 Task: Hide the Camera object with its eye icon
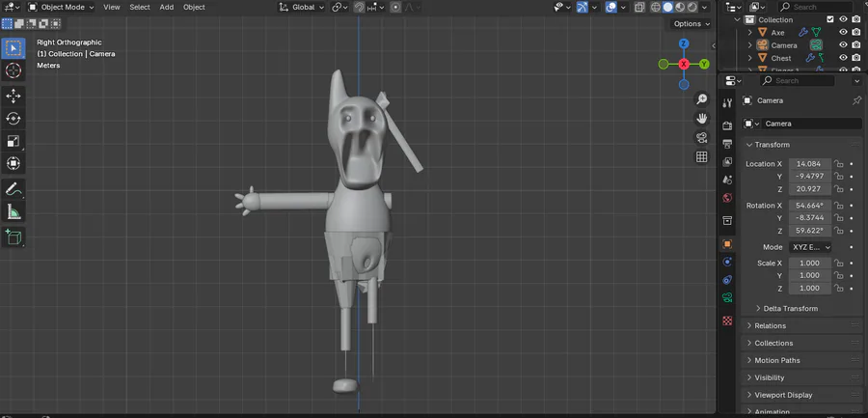tap(843, 45)
